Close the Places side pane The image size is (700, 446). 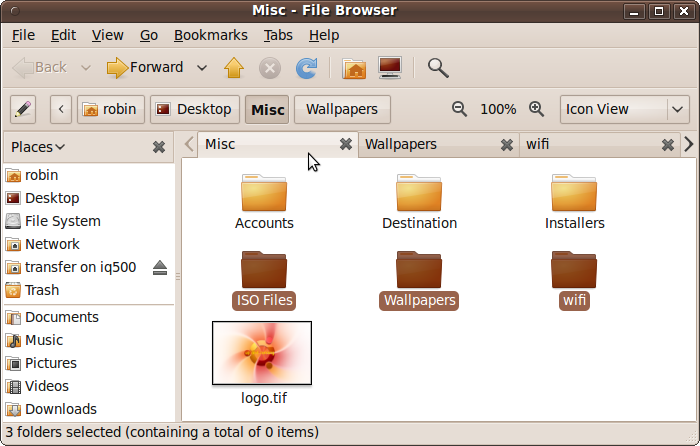[x=159, y=147]
